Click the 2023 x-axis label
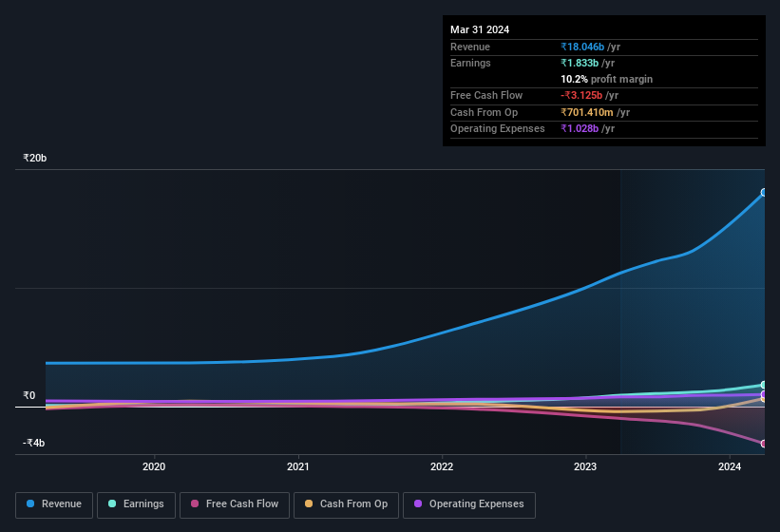The image size is (780, 532). pos(585,466)
